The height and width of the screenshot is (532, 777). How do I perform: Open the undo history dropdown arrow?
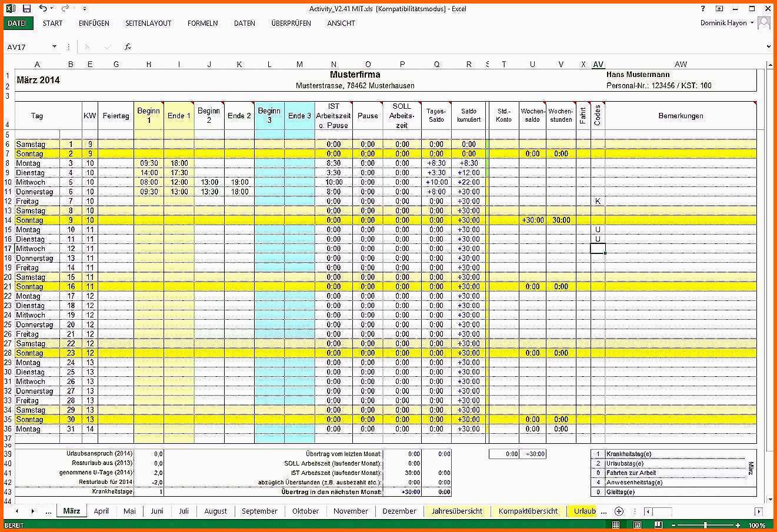52,9
